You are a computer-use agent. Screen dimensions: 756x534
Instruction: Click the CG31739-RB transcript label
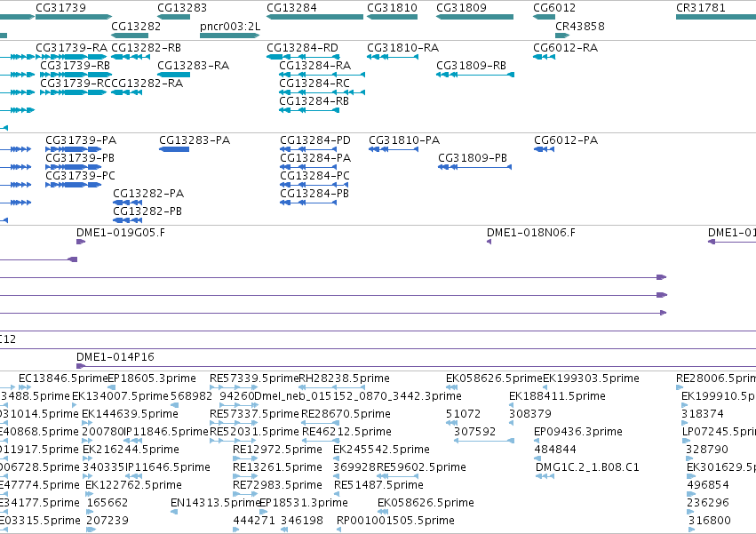point(76,66)
